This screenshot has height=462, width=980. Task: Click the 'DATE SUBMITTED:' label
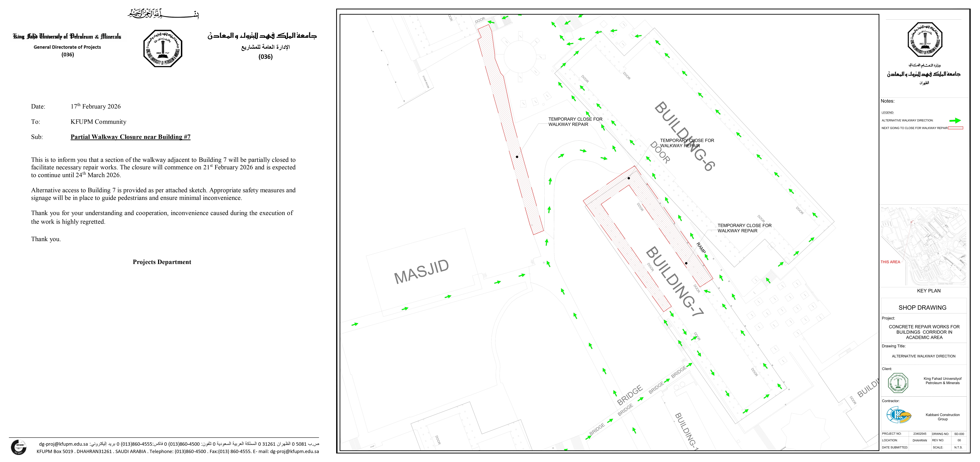pyautogui.click(x=895, y=448)
